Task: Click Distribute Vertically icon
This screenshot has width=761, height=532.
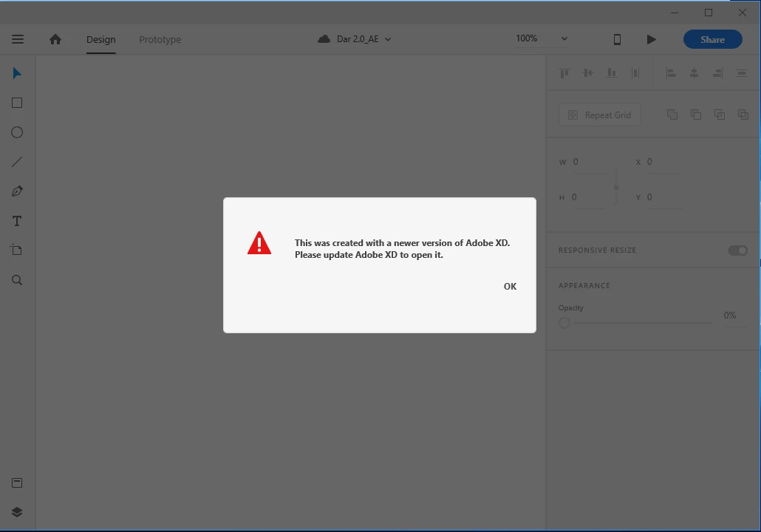Action: (742, 73)
